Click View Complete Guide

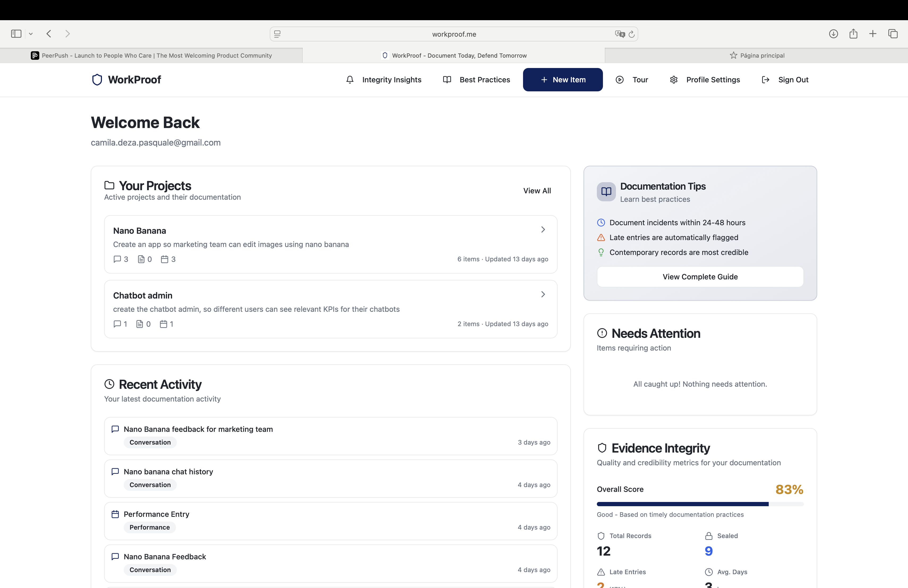pos(700,277)
